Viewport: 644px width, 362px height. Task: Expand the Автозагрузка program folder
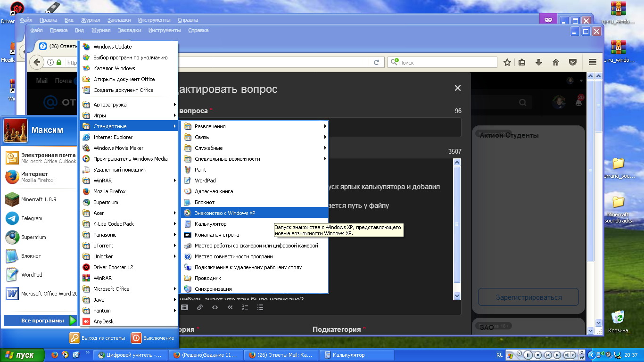pos(129,105)
